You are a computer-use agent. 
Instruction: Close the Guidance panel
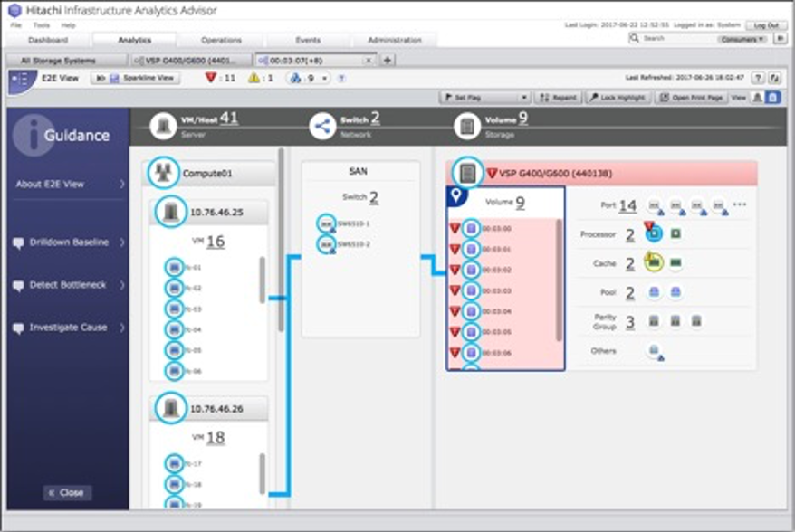(x=67, y=492)
